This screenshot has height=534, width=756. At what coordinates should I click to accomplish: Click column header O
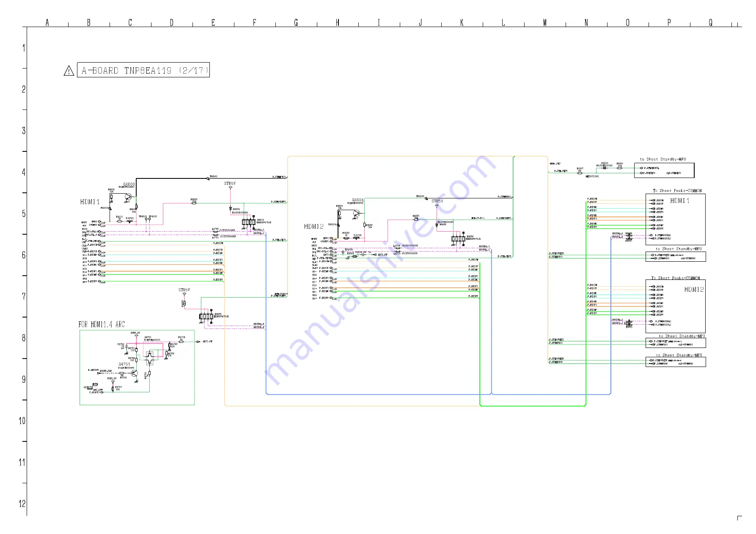tap(628, 22)
